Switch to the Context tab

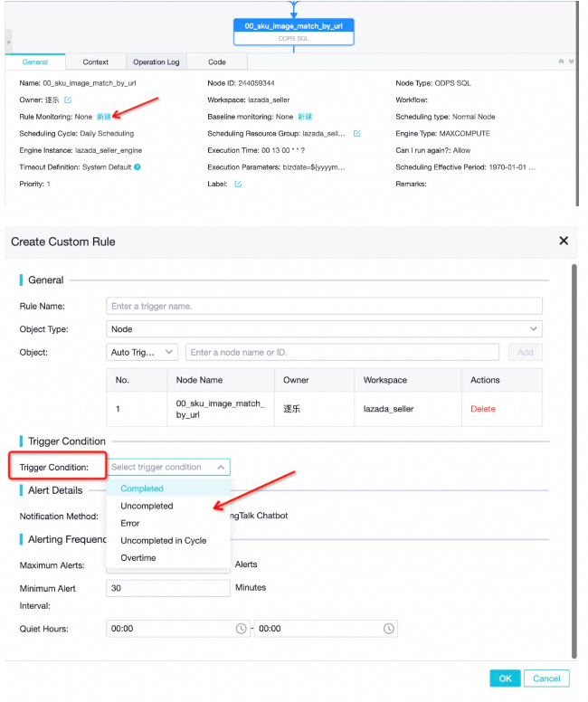[x=95, y=62]
